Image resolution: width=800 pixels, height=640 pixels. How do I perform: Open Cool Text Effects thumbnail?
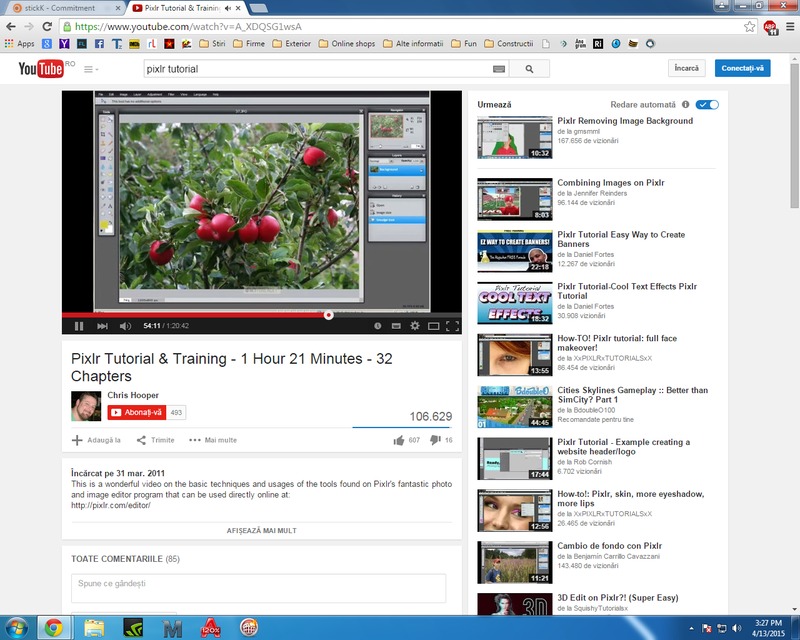click(515, 303)
